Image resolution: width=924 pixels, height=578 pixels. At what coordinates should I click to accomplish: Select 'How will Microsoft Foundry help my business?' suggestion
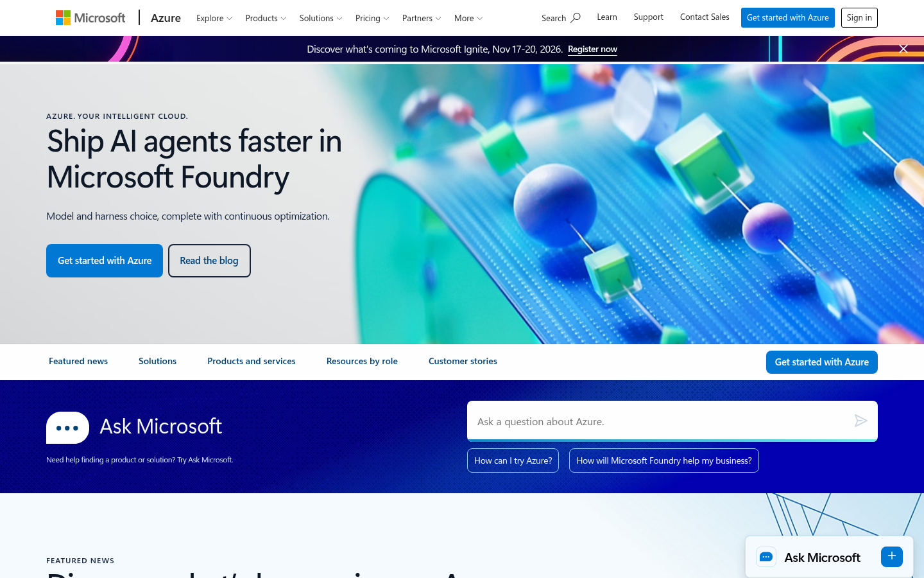coord(664,460)
